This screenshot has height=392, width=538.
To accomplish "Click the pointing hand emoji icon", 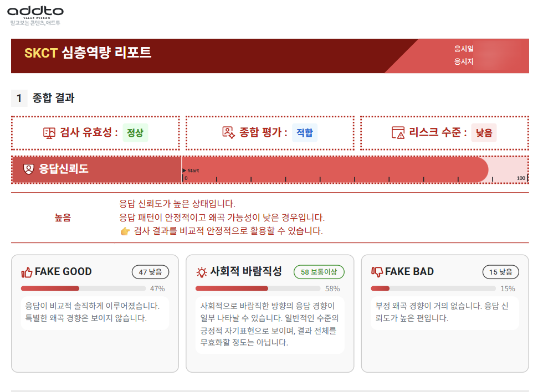I will [125, 231].
